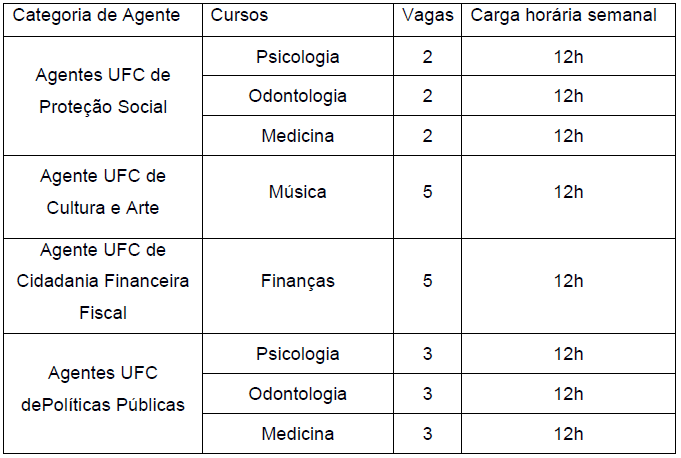
Task: Select the "Cursos" column header
Action: pos(241,17)
